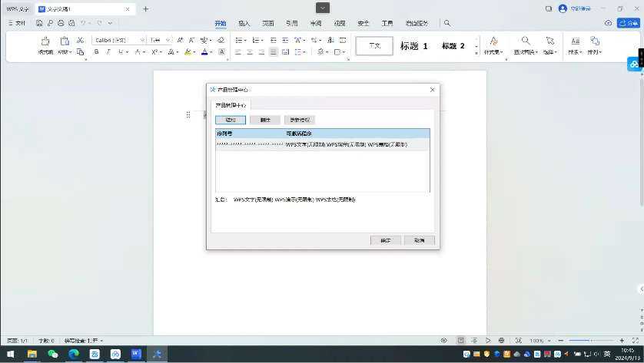Click the Styles set brush icon
This screenshot has height=363, width=644.
(x=493, y=41)
